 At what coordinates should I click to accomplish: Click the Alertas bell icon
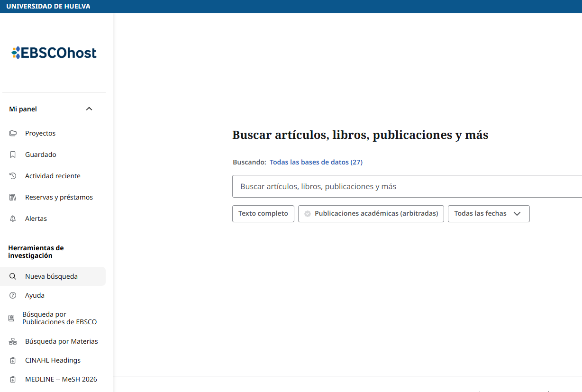13,219
